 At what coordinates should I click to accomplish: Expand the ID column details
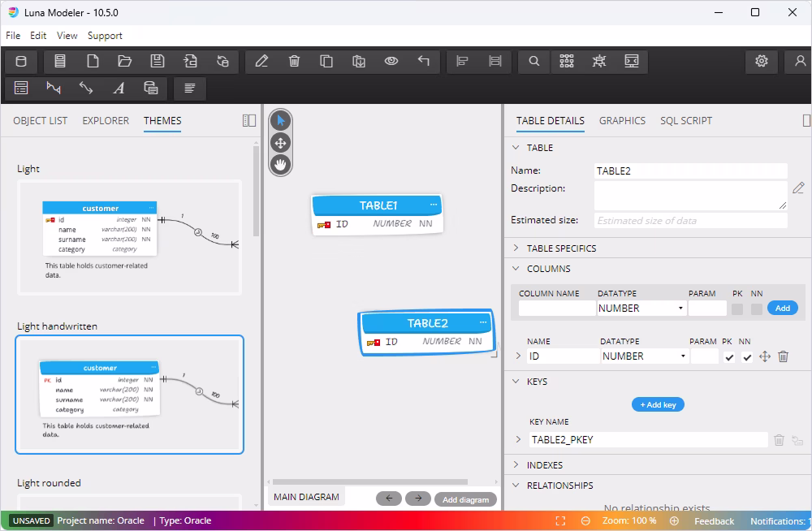click(x=518, y=356)
